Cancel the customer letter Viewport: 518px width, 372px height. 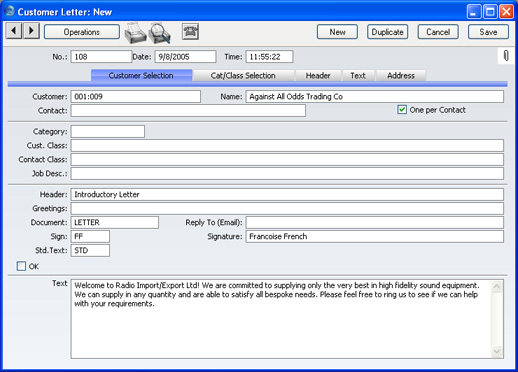click(438, 32)
